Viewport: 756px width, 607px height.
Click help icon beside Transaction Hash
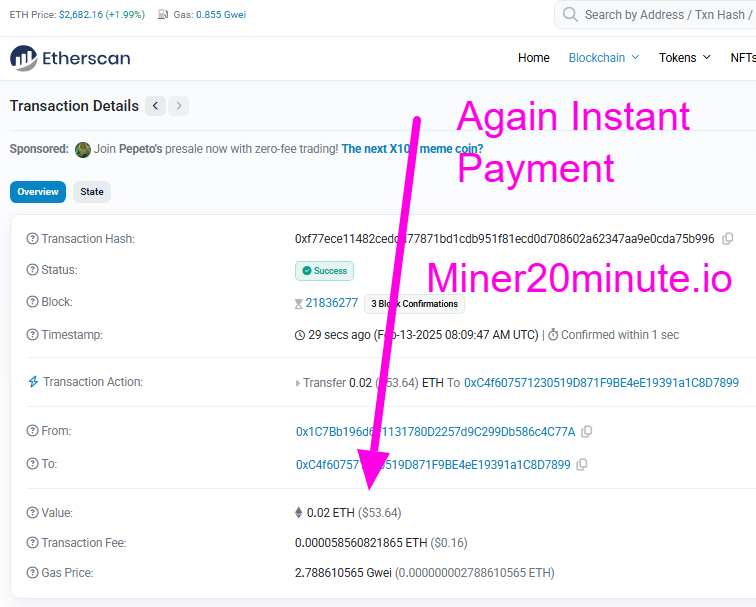tap(32, 239)
